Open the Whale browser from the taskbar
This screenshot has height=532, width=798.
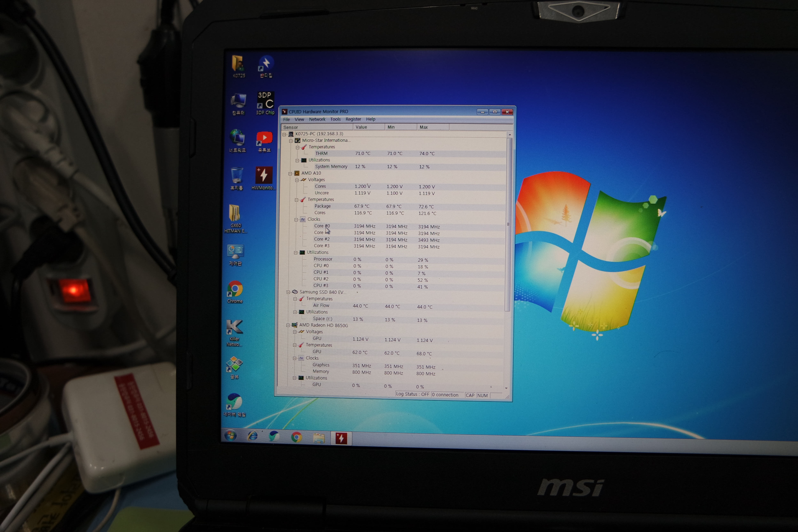[x=274, y=437]
